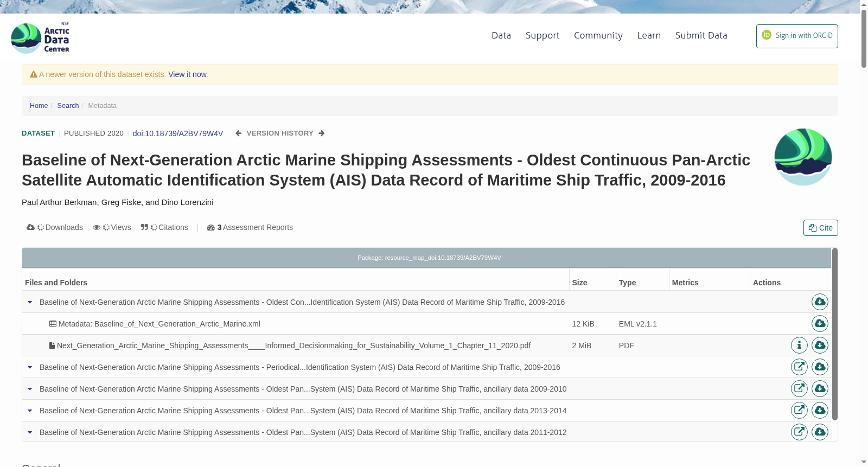
Task: Click the Assessment Reports dashboard icon
Action: (211, 228)
